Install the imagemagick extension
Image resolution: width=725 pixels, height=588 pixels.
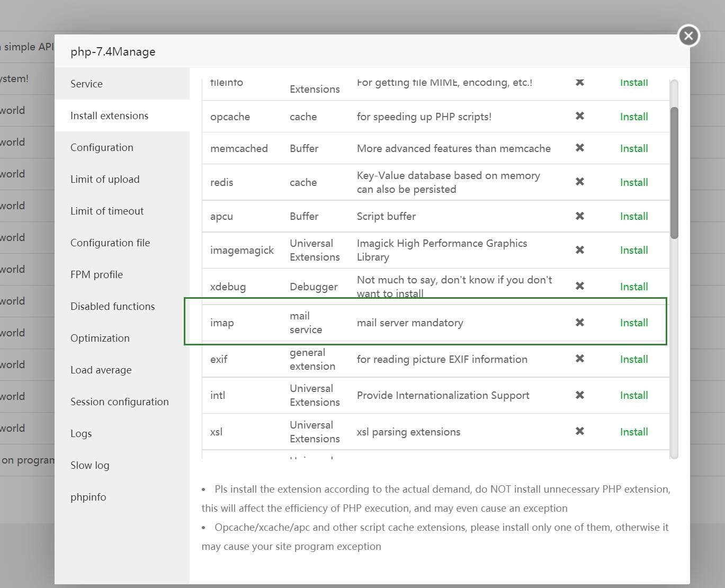pos(634,250)
